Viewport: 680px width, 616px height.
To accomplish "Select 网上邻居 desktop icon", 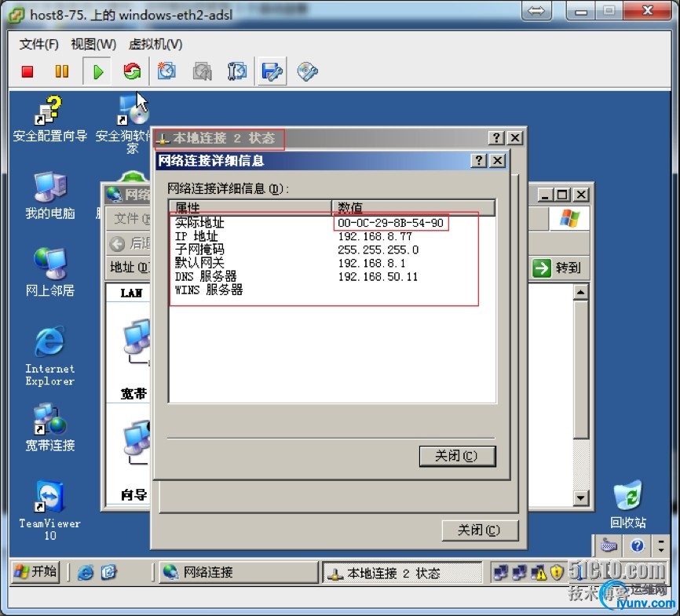I will (50, 272).
